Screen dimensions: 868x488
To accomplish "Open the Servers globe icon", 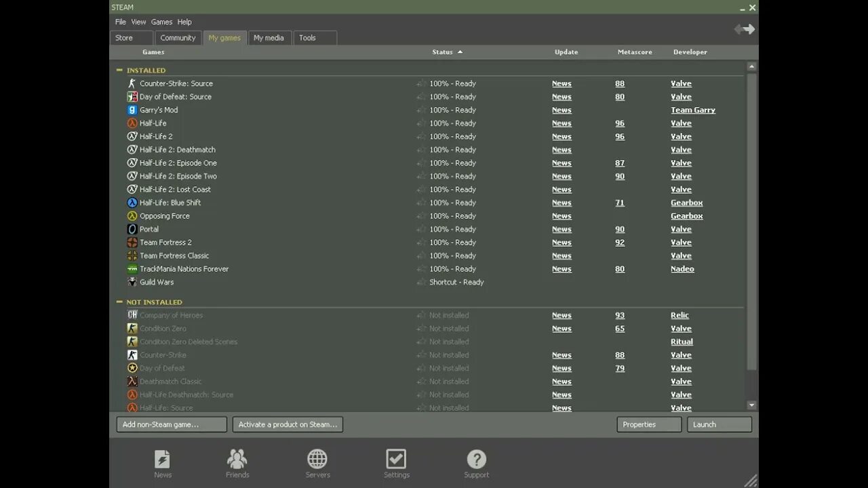I will [x=317, y=459].
